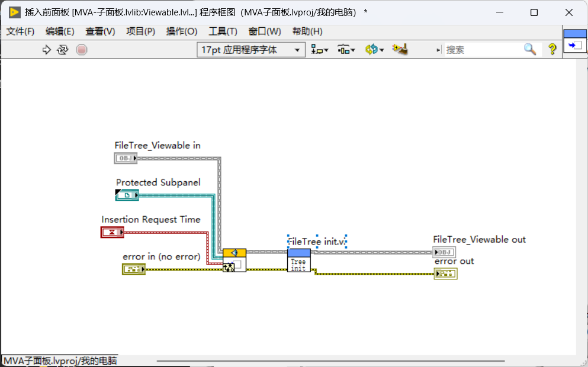
Task: Click the 搜索 search input field
Action: tap(484, 50)
